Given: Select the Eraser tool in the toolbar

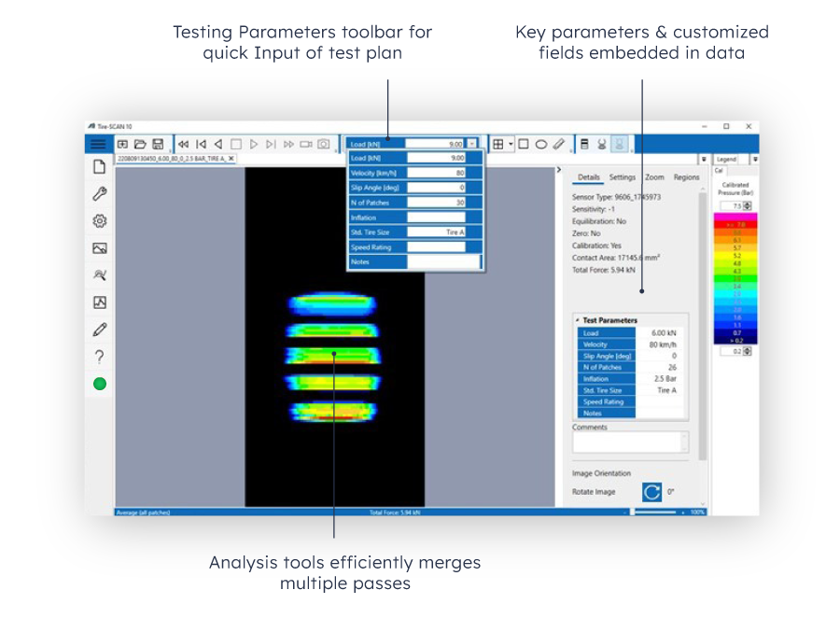Looking at the screenshot, I should click(x=558, y=144).
